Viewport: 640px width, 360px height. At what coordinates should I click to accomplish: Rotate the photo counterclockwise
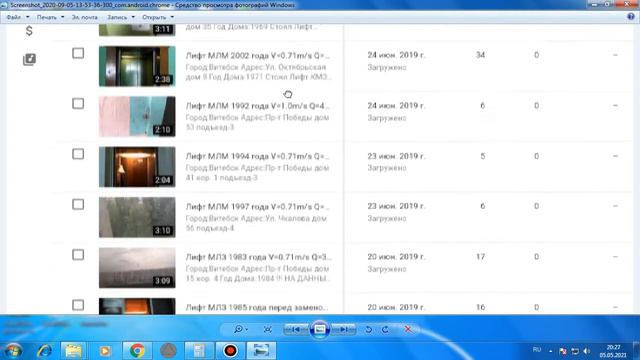(369, 329)
